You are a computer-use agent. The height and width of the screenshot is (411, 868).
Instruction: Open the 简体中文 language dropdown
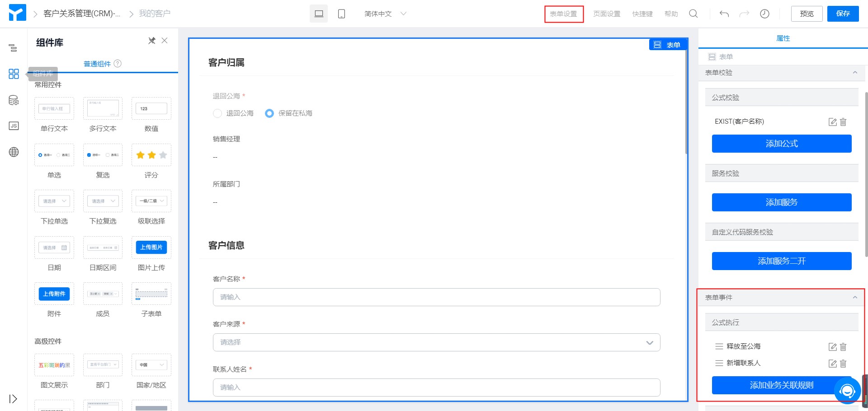pyautogui.click(x=385, y=14)
